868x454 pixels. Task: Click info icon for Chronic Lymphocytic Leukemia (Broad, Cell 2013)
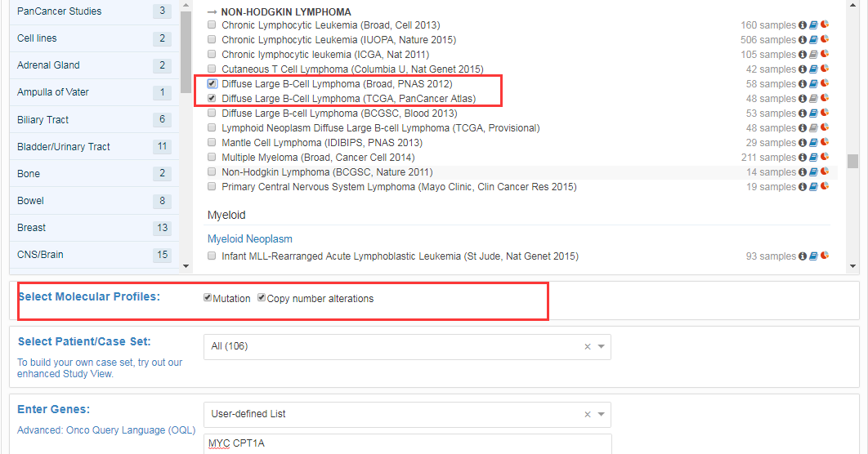point(803,25)
